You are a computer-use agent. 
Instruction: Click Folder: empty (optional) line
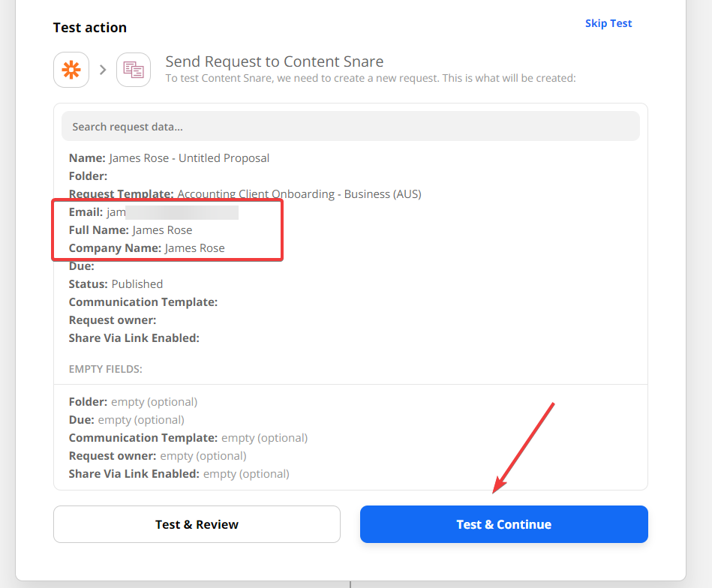click(x=133, y=402)
